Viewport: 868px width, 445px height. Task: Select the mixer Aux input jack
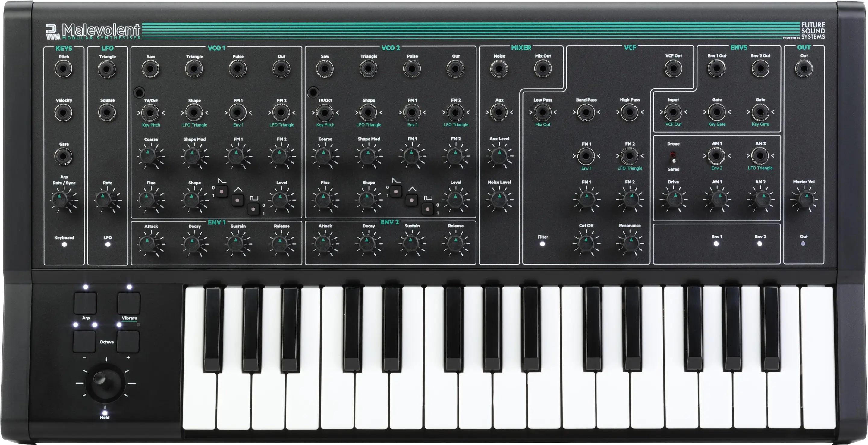tap(499, 112)
